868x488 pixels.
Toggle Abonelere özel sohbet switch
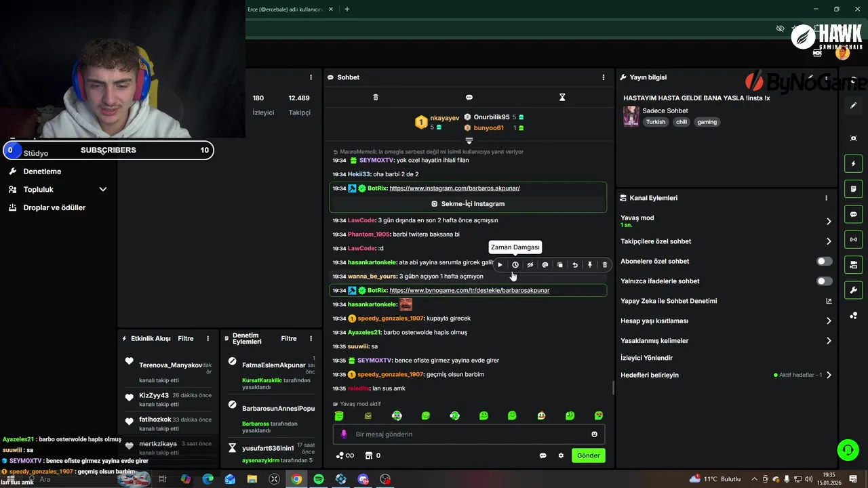824,261
